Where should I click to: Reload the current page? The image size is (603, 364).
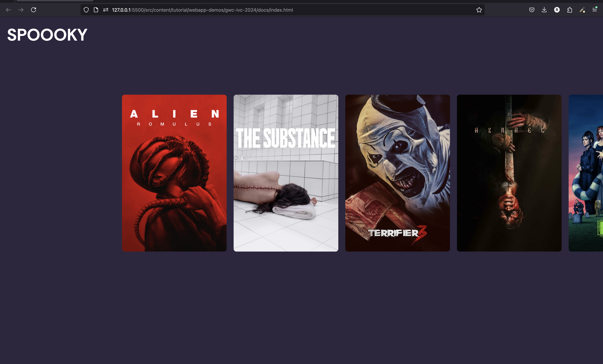tap(33, 10)
